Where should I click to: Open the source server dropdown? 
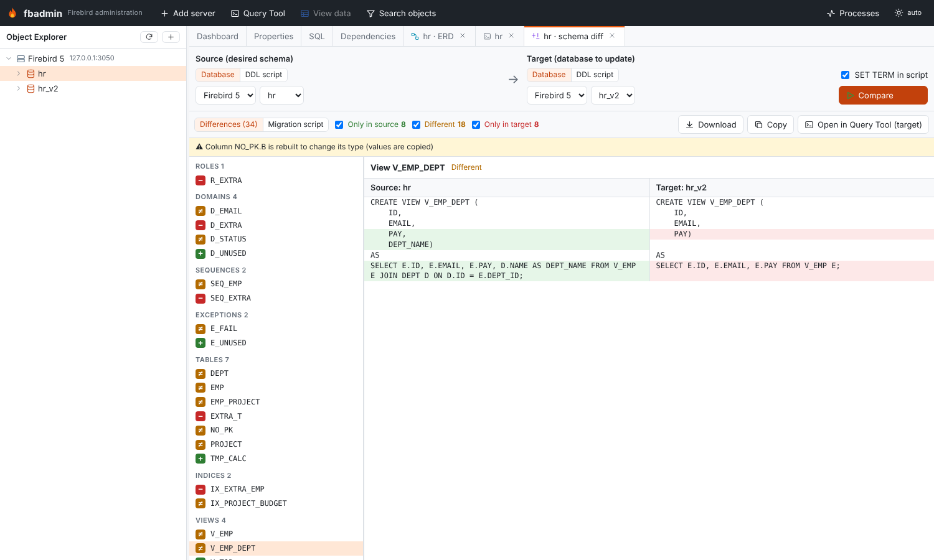[x=225, y=95]
